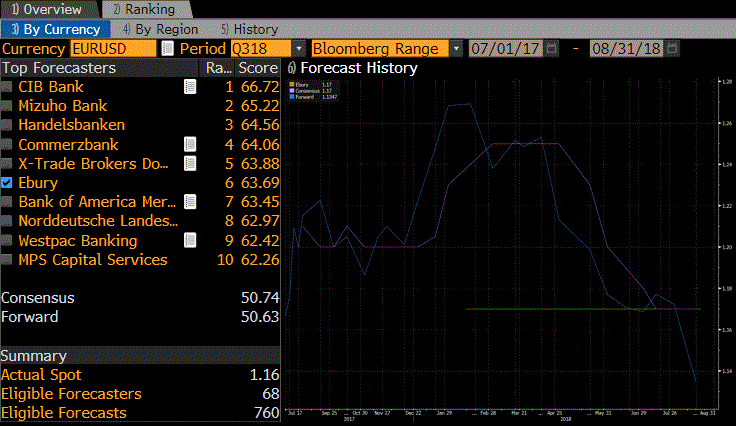This screenshot has width=736, height=426.
Task: Open Westpac Banking document icon
Action: (190, 241)
